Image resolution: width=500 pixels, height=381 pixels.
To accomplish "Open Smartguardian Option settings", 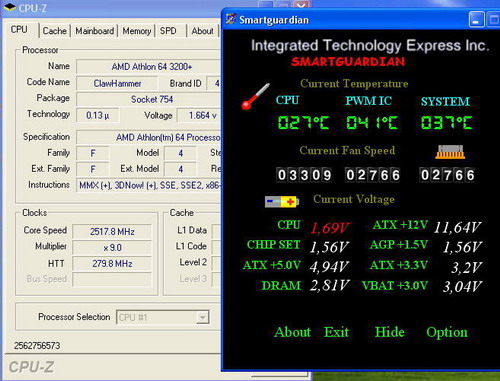I will point(447,333).
